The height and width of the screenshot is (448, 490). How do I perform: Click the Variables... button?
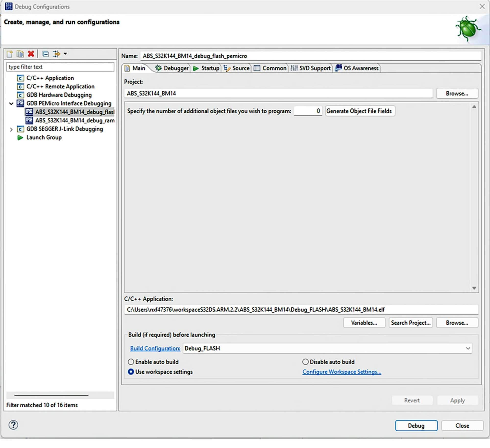(x=364, y=323)
